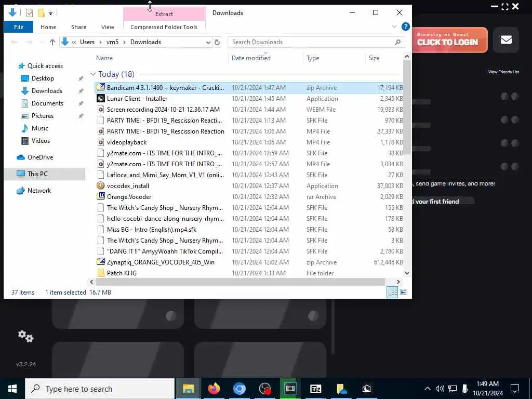This screenshot has height=399, width=532.
Task: Open Desktop in the navigation pane
Action: click(43, 78)
